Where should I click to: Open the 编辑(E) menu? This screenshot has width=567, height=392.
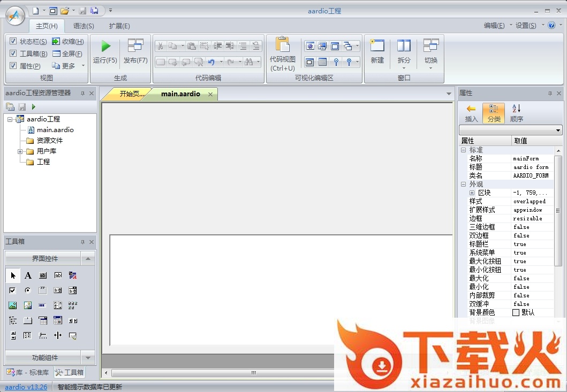(494, 25)
